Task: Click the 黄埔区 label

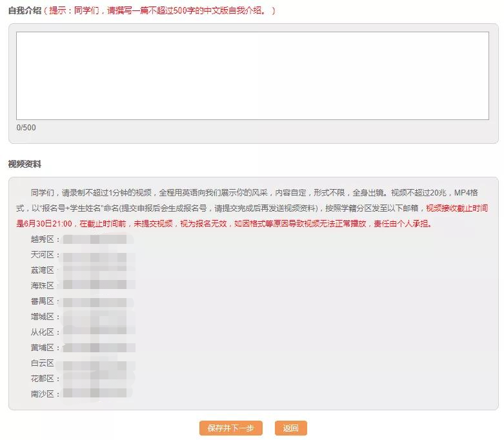Action: [43, 348]
